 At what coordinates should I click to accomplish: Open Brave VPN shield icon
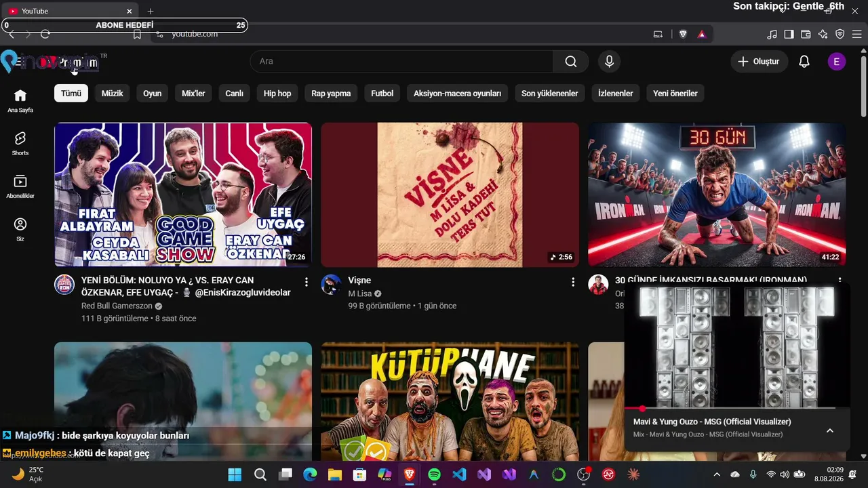point(840,34)
